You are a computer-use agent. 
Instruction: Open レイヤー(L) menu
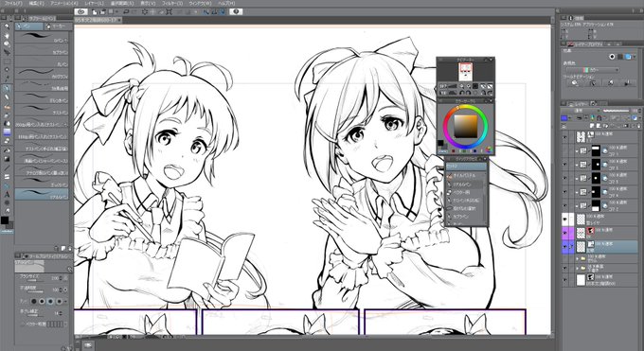point(94,3)
